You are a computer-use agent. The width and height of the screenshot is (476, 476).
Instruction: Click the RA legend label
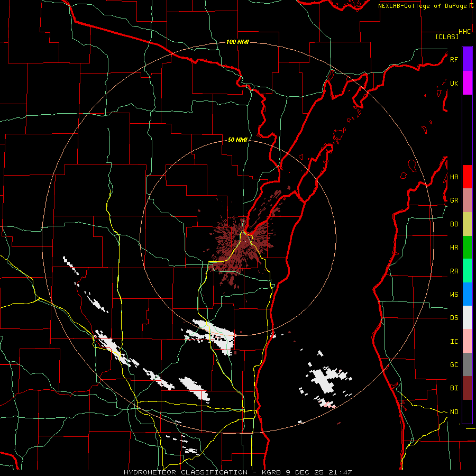click(x=454, y=271)
